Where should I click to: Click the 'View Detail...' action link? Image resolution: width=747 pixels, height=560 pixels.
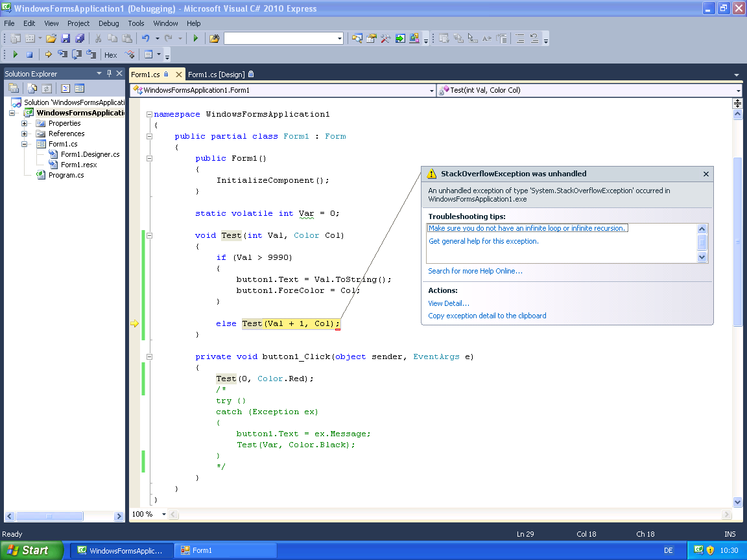448,303
